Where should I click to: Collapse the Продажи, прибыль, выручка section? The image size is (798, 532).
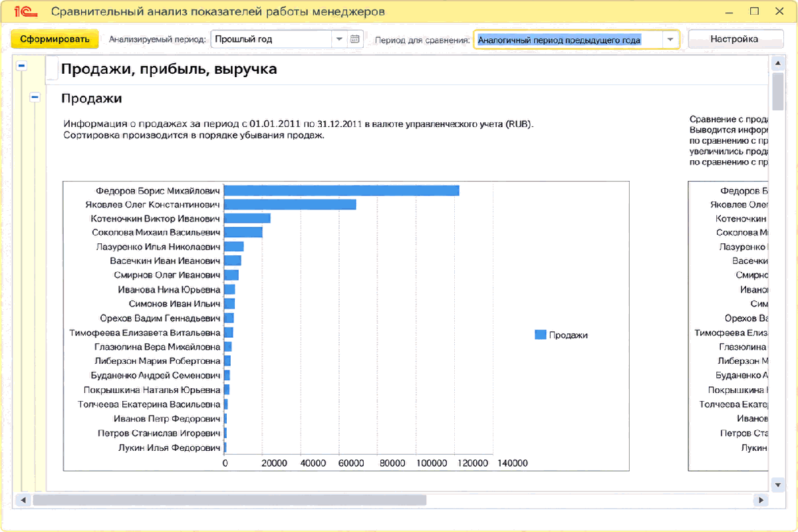click(22, 66)
